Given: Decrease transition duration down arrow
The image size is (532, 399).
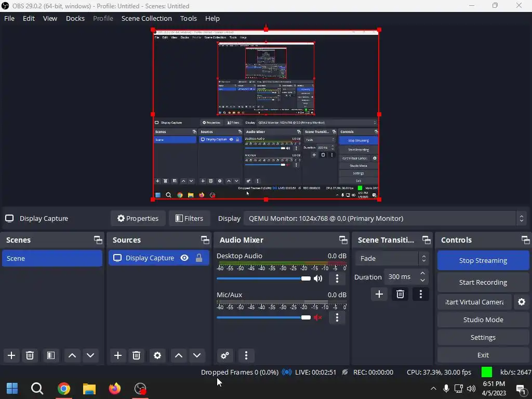Looking at the screenshot, I should pyautogui.click(x=422, y=280).
